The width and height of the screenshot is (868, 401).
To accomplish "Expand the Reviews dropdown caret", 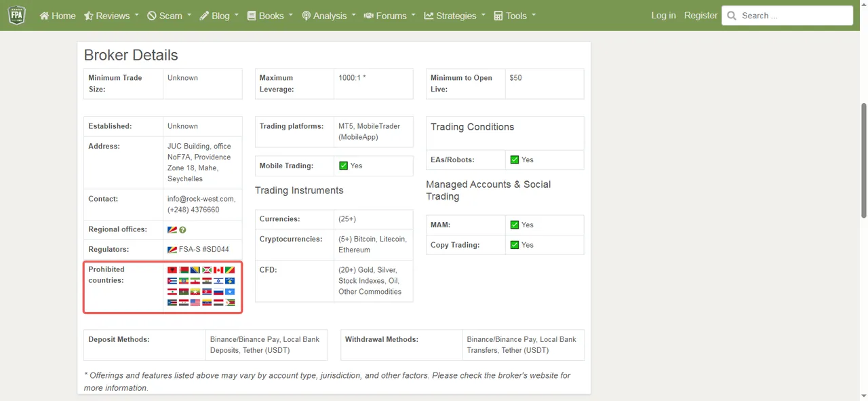I will (x=136, y=15).
